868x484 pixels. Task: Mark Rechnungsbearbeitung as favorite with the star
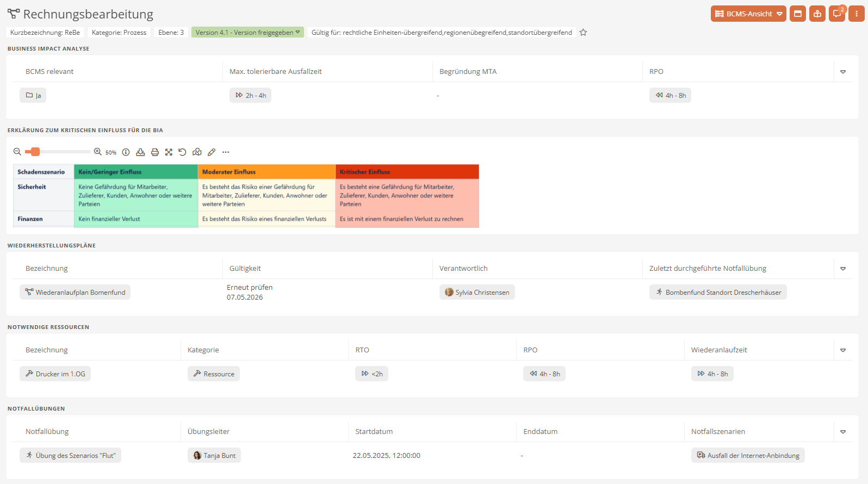583,33
